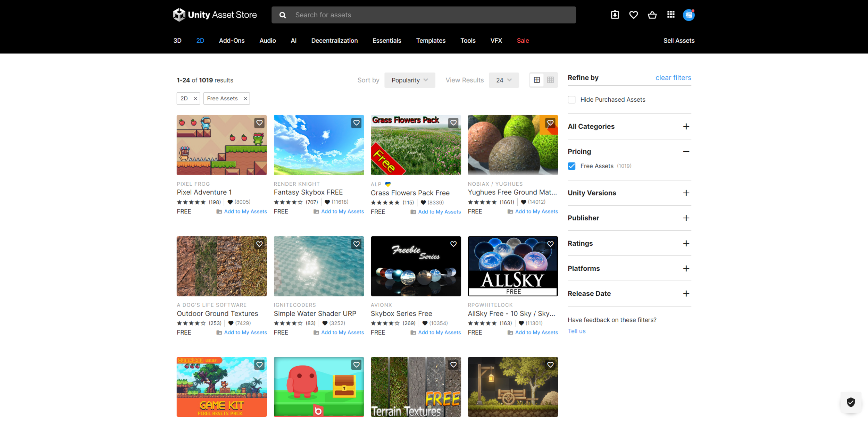Enable Hide Purchased Assets checkbox
Viewport: 868px width, 421px height.
point(571,100)
